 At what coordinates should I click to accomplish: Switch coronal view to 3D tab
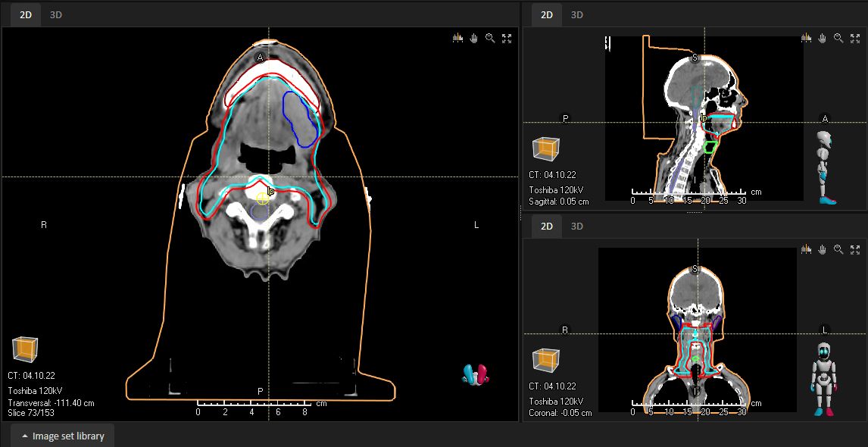[x=577, y=226]
